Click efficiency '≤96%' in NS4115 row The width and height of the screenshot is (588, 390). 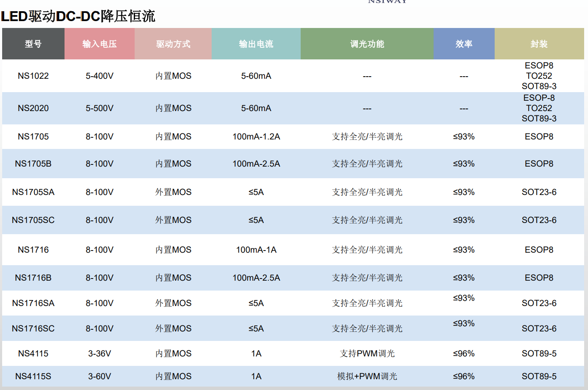pos(464,353)
